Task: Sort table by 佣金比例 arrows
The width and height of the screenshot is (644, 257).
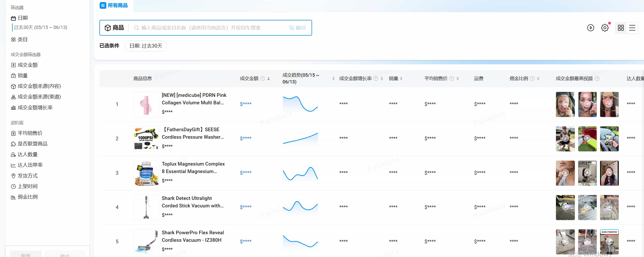Action: (x=538, y=79)
